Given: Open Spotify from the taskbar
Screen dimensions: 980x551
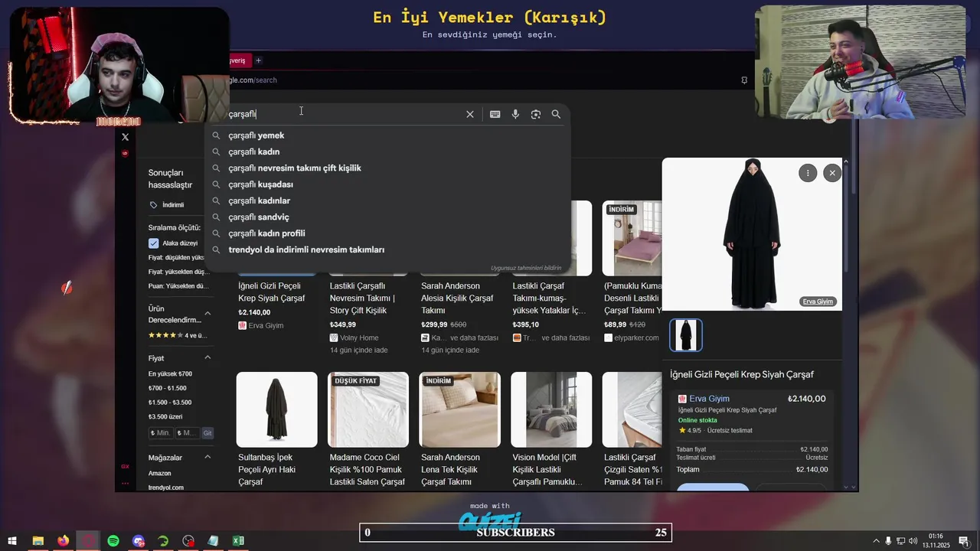Looking at the screenshot, I should (x=113, y=541).
